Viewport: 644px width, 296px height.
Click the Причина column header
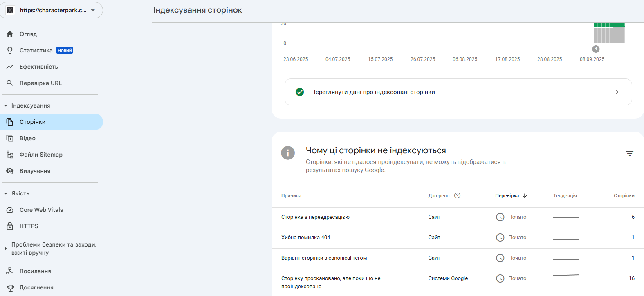click(x=291, y=196)
